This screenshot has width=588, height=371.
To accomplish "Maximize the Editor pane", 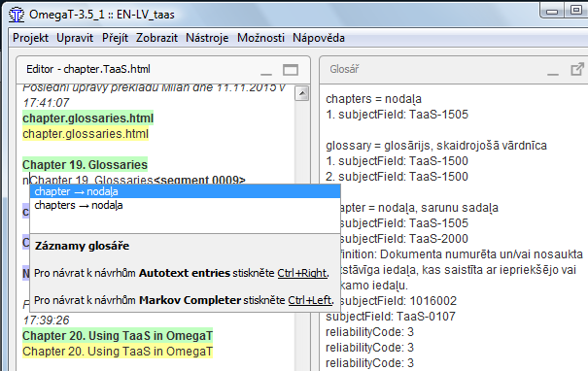I will pos(291,70).
